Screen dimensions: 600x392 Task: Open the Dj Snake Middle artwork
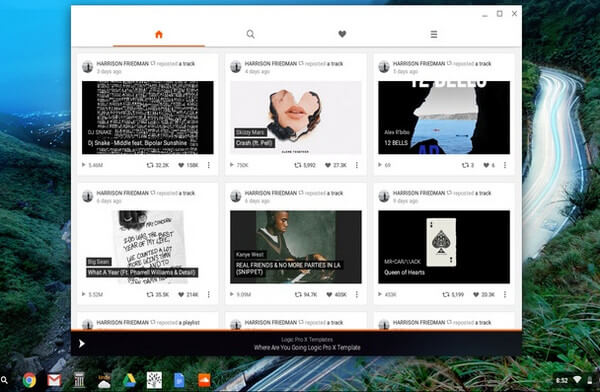[x=148, y=118]
